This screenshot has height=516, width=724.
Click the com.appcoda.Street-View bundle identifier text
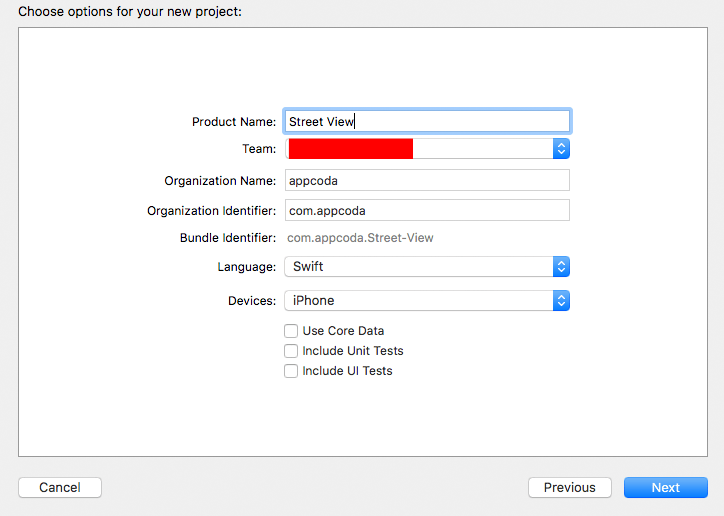pos(360,238)
